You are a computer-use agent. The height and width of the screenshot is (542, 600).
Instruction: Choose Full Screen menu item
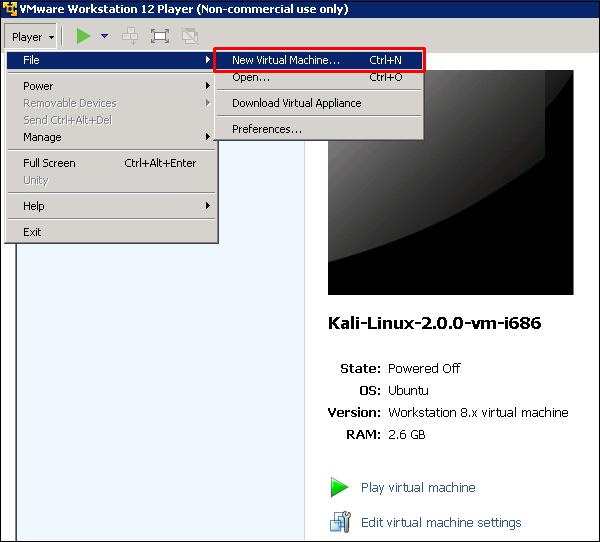111,163
